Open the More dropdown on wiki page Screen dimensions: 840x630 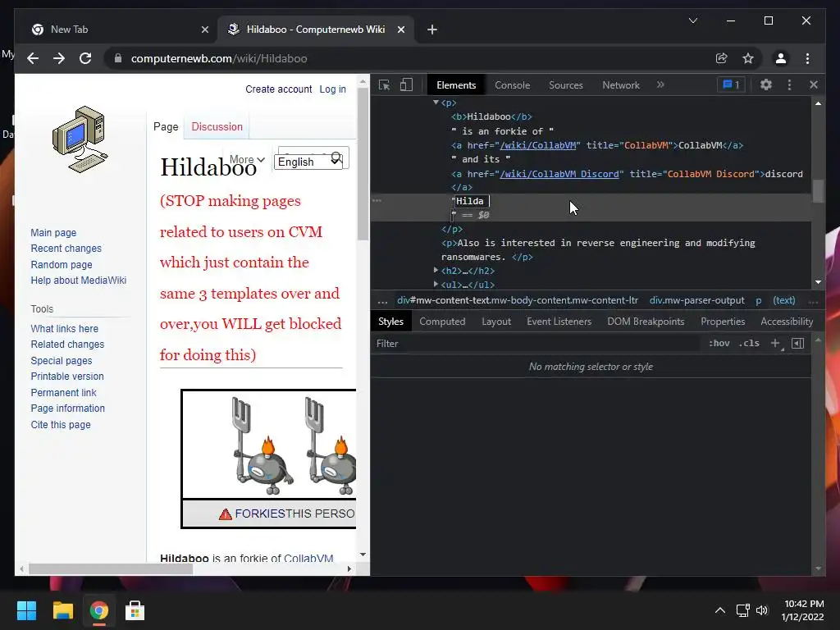click(x=247, y=159)
